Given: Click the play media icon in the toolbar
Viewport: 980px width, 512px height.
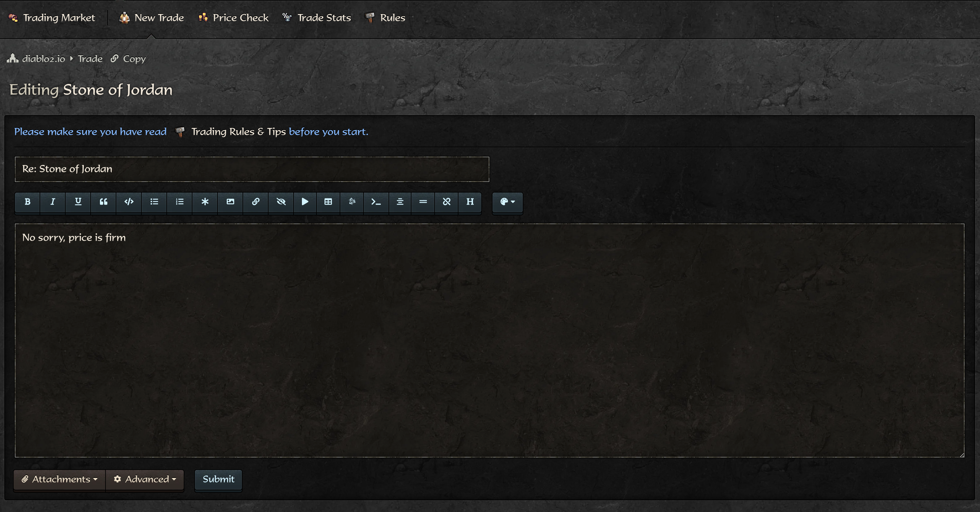Looking at the screenshot, I should pos(305,202).
